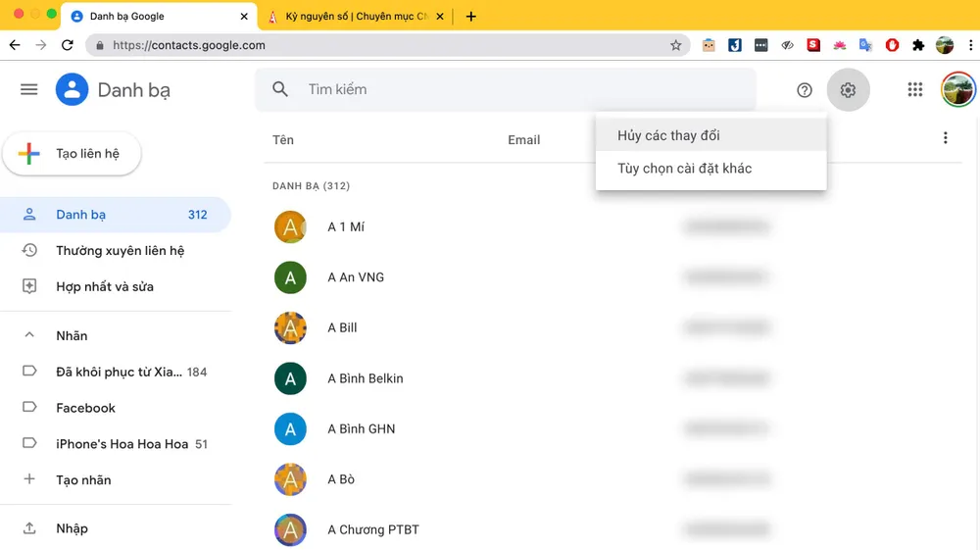Open the Google account avatar
The height and width of the screenshot is (550, 980).
pyautogui.click(x=958, y=89)
